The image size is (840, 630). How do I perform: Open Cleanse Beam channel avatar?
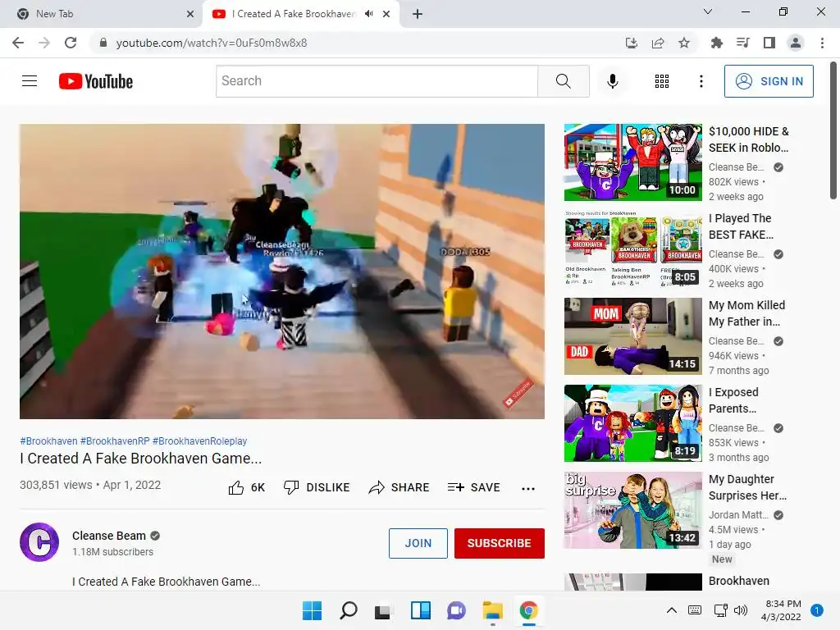39,542
